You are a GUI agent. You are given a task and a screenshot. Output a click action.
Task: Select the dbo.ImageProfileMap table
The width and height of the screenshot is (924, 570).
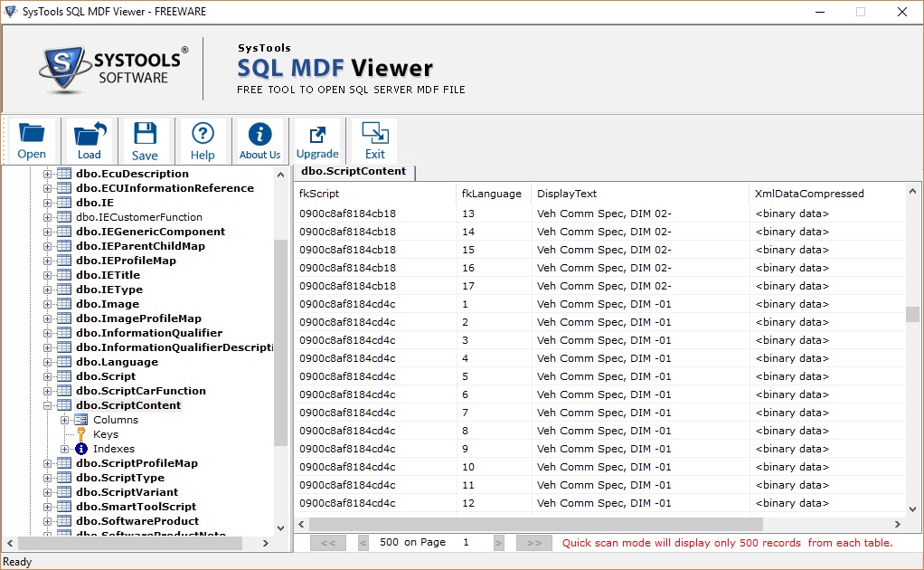point(138,318)
